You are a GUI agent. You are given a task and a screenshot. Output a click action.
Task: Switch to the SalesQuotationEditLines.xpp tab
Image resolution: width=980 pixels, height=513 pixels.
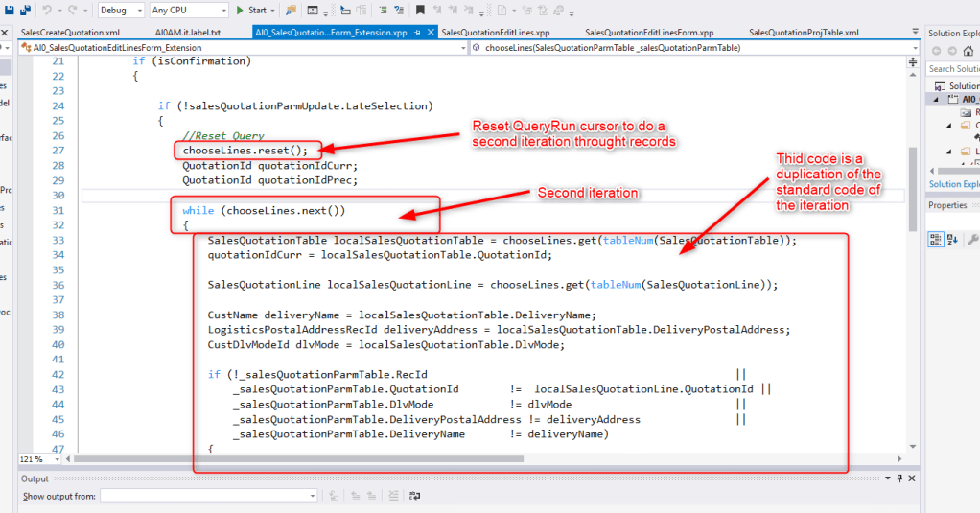coord(495,32)
